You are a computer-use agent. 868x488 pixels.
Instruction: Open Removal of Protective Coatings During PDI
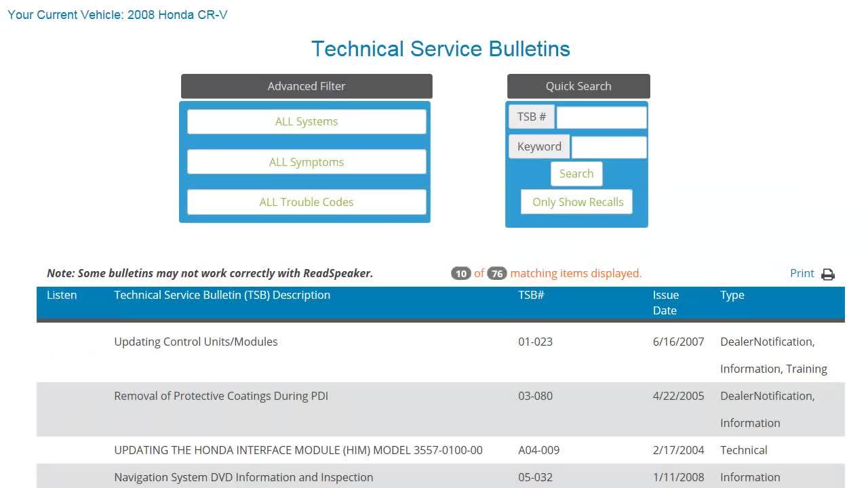[221, 396]
